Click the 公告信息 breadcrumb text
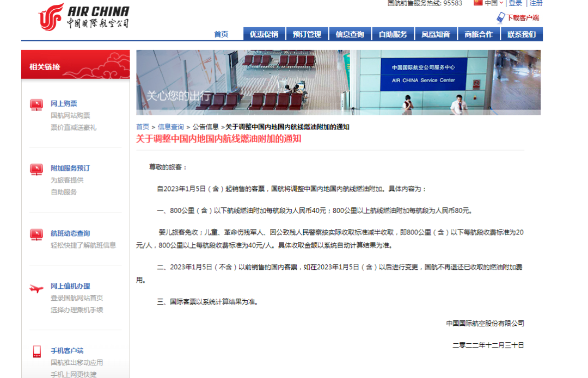Image resolution: width=588 pixels, height=378 pixels. tap(205, 127)
